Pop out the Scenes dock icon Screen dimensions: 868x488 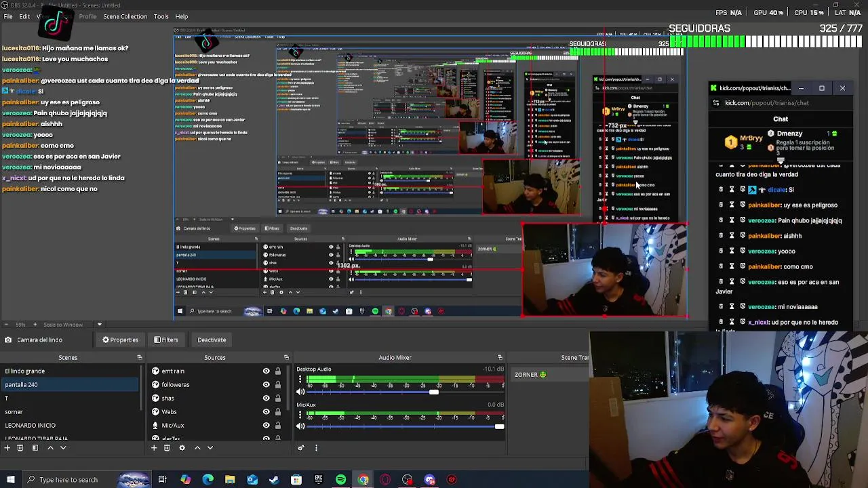[140, 357]
